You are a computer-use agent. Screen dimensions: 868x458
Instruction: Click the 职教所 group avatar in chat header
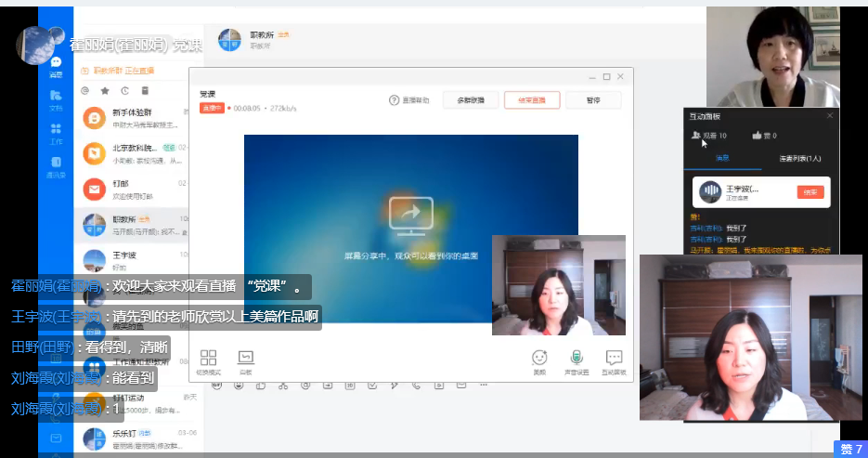pyautogui.click(x=229, y=40)
